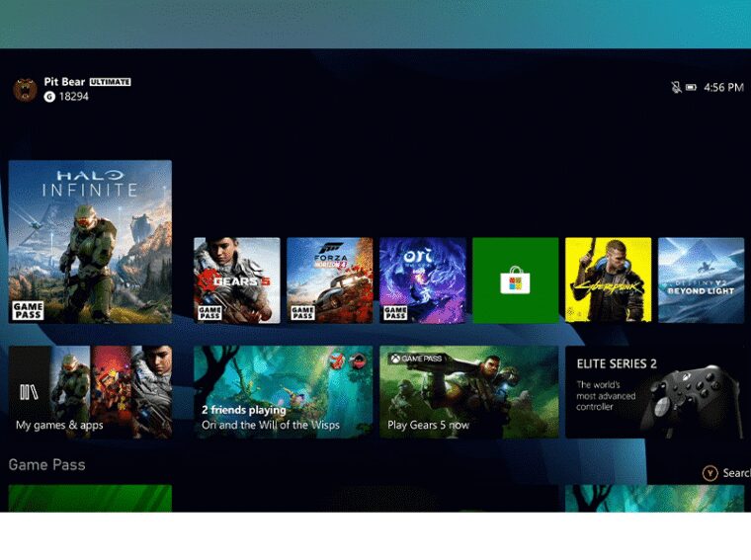Screen dimensions: 751x560
Task: Click the ULTIMATE membership badge
Action: (110, 82)
